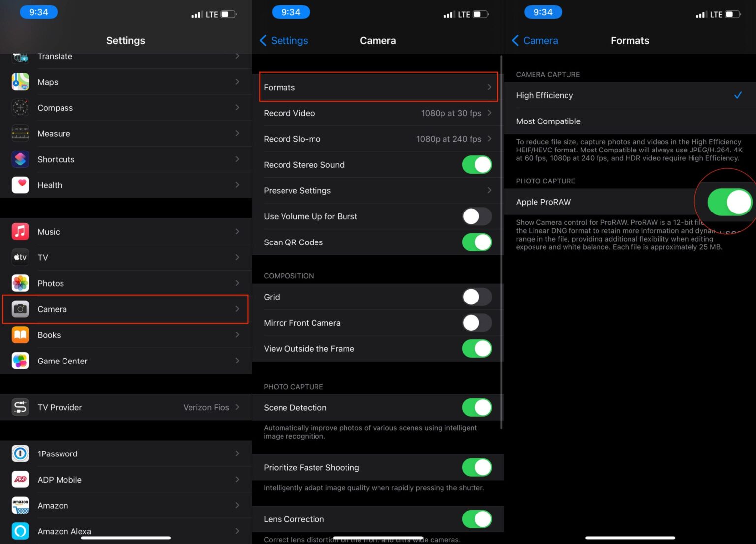Tap the Photos app icon
756x544 pixels.
coord(20,283)
